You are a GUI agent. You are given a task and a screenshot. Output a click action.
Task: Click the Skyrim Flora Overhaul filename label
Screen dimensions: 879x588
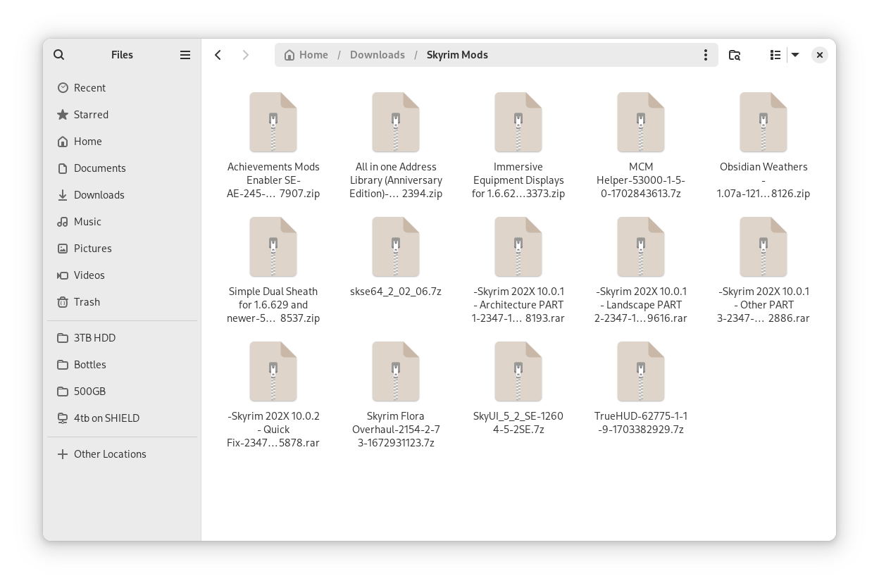396,430
